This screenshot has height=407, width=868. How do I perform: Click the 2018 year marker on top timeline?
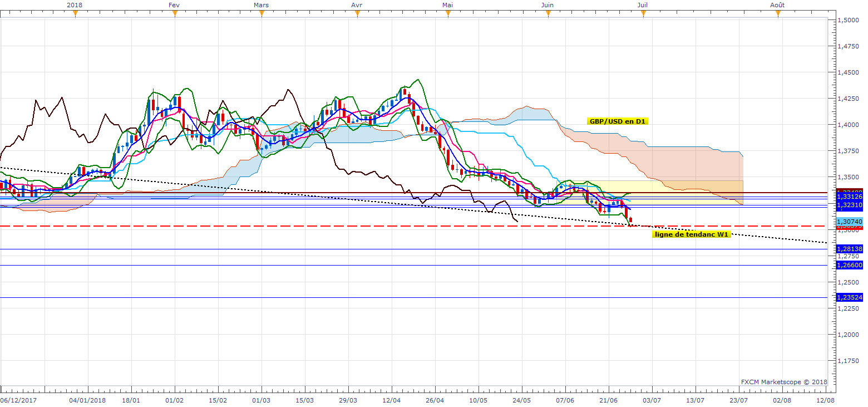75,4
